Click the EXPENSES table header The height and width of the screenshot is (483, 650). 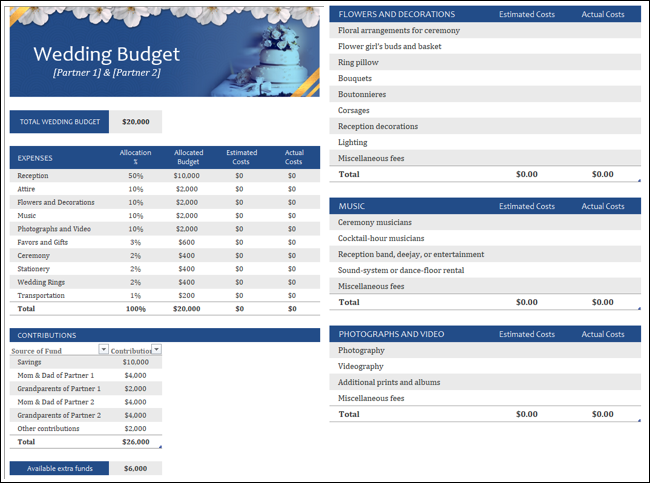click(x=35, y=158)
